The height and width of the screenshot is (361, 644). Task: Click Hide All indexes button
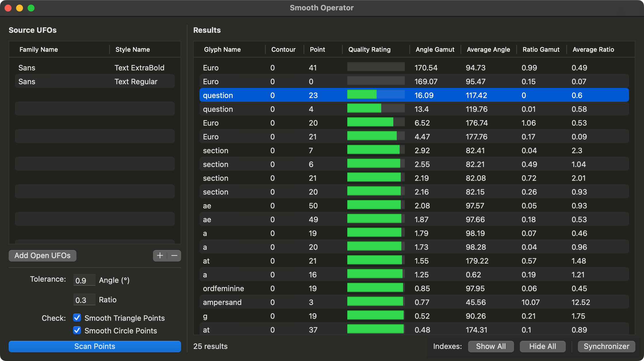coord(542,346)
